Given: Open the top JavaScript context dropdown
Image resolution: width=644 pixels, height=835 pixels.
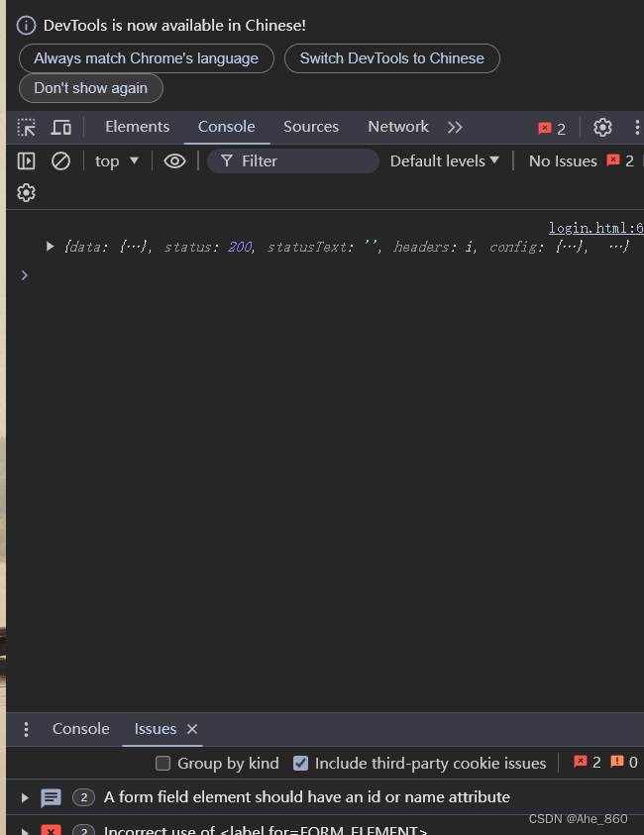Looking at the screenshot, I should [x=117, y=160].
